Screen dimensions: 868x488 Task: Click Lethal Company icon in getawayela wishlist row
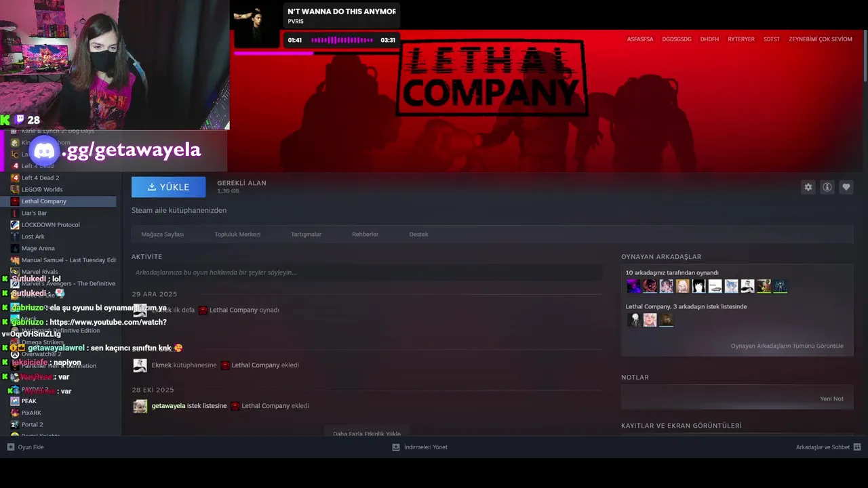pyautogui.click(x=235, y=406)
